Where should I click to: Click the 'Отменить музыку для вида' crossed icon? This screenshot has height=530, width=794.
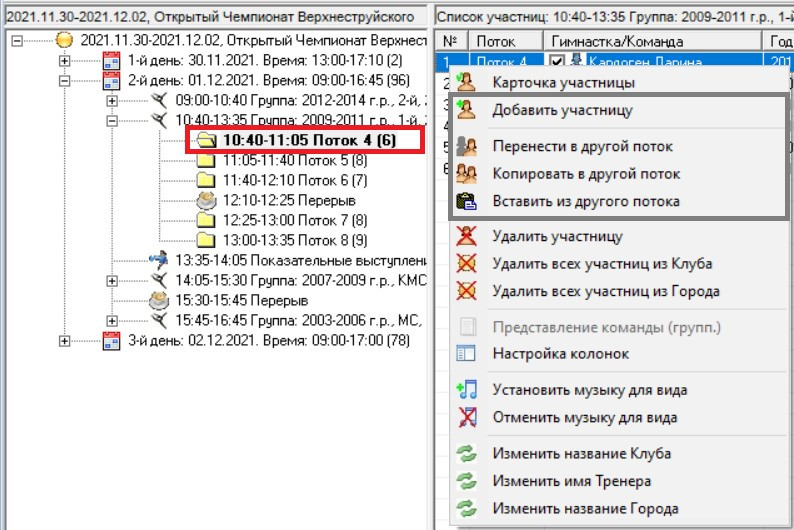pyautogui.click(x=466, y=417)
